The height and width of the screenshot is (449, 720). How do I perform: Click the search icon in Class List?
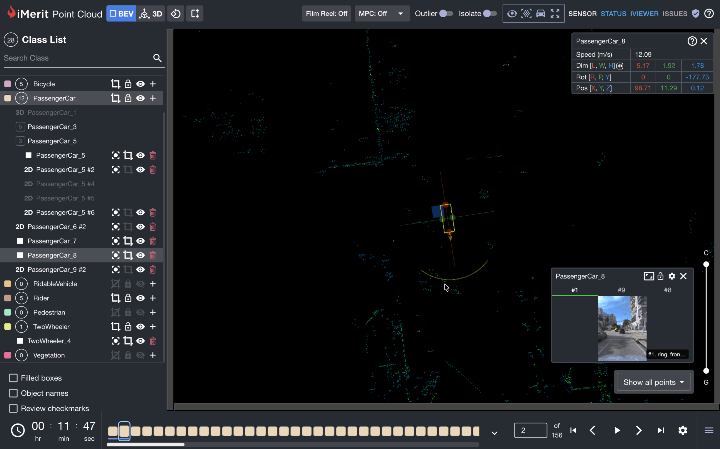pos(157,58)
